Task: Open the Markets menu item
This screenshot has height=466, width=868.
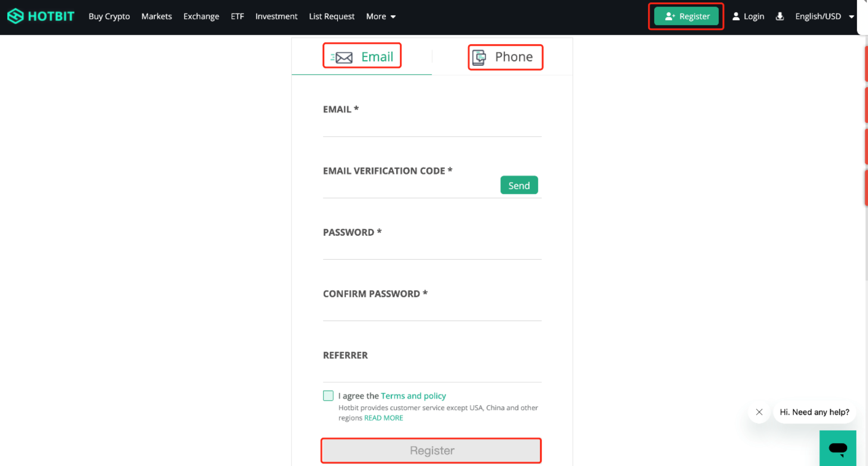Action: pos(156,16)
